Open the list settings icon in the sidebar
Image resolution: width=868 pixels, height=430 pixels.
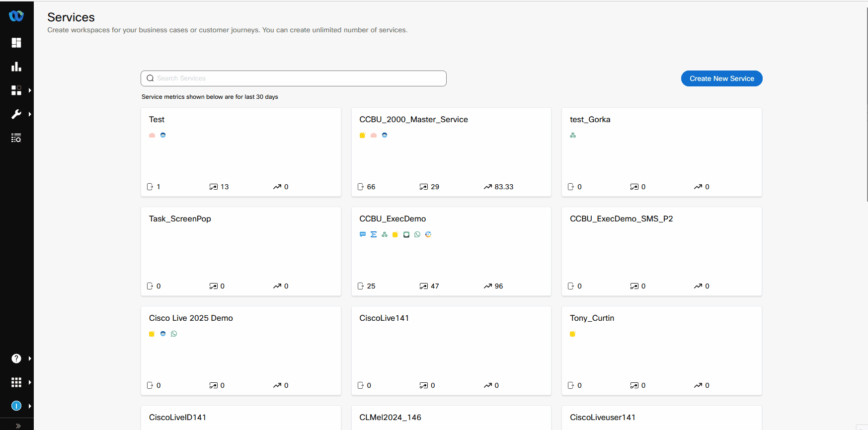click(16, 138)
